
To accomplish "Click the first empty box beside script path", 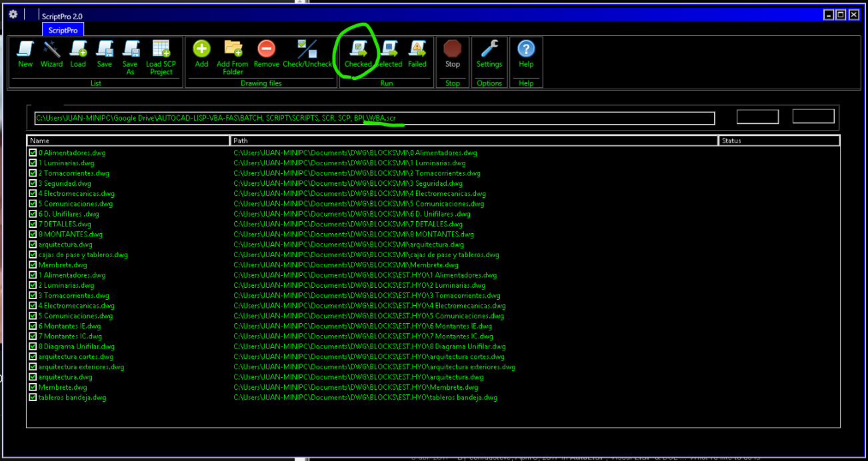I will pos(757,117).
